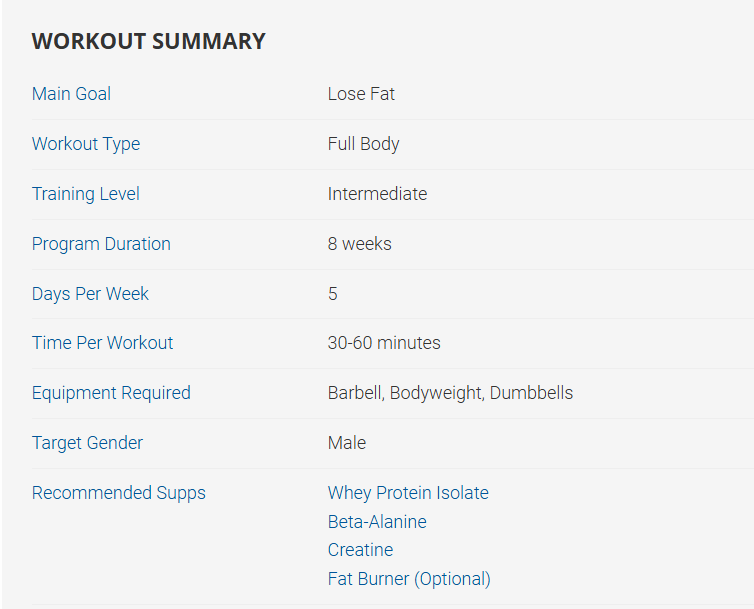Screen dimensions: 754x609
Task: Click the Fat Burner (Optional) link
Action: (x=409, y=579)
